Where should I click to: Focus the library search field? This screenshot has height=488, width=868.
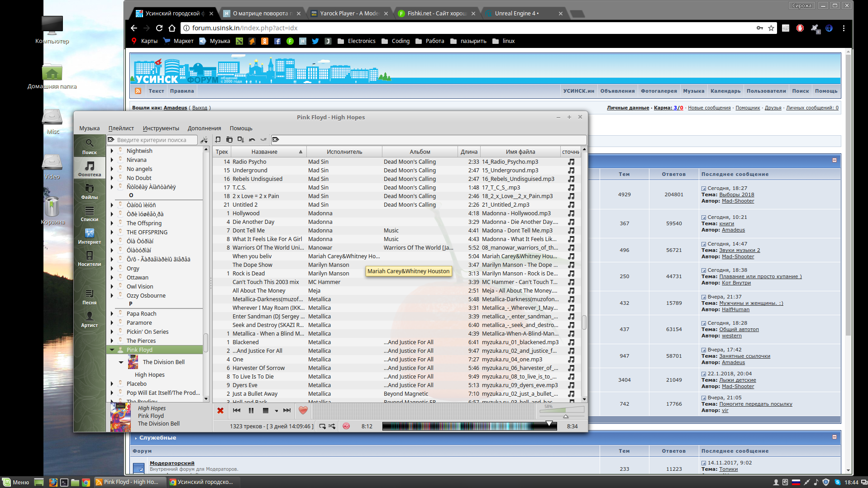(x=152, y=140)
